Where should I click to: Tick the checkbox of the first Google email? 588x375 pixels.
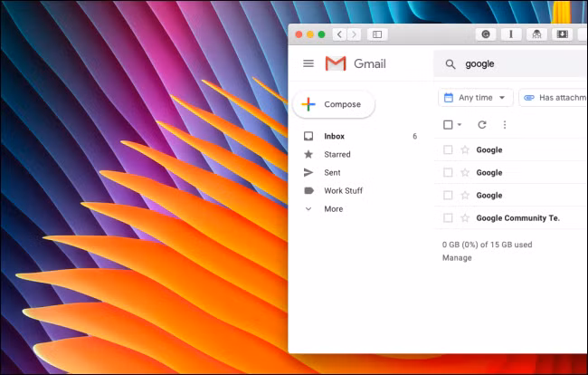coord(448,149)
